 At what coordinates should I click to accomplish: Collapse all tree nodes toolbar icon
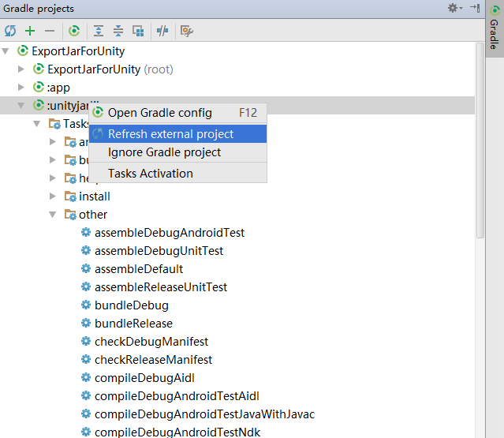pos(118,31)
